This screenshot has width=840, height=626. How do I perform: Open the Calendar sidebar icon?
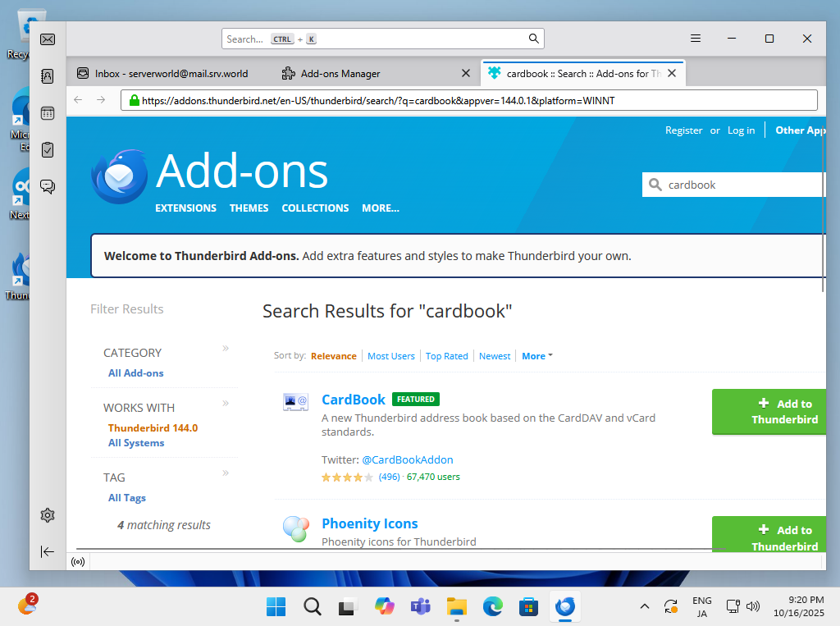pyautogui.click(x=48, y=113)
